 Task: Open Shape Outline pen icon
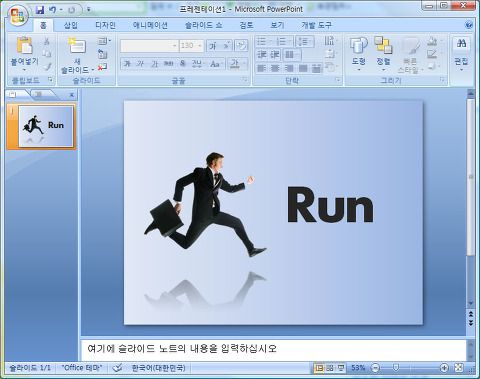432,54
